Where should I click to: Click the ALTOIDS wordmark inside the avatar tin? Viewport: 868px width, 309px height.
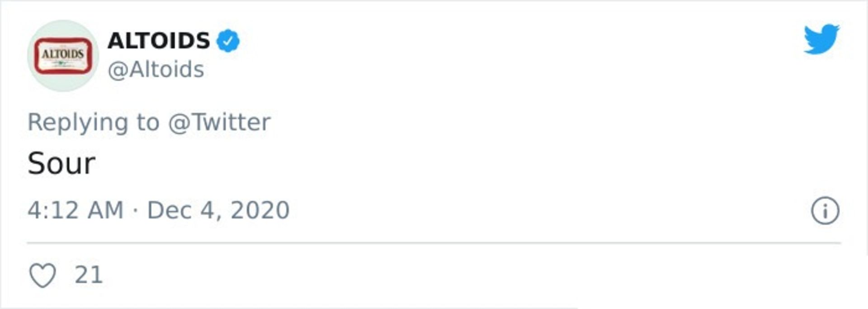click(63, 54)
